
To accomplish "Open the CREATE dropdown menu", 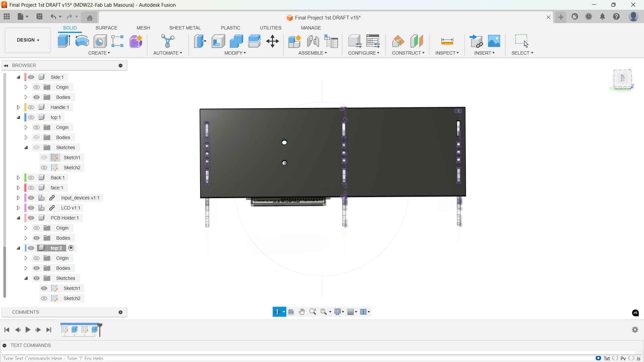I will (x=99, y=53).
